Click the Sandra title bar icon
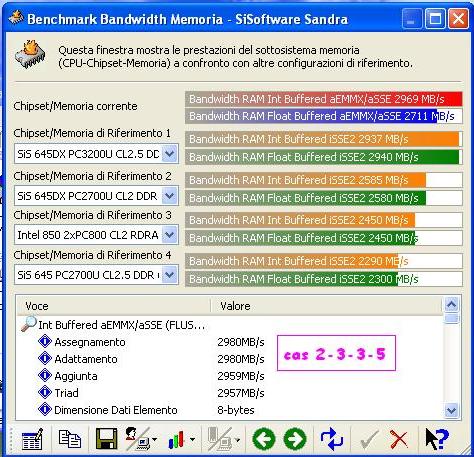Screen dimensions: 474x457 [15, 17]
